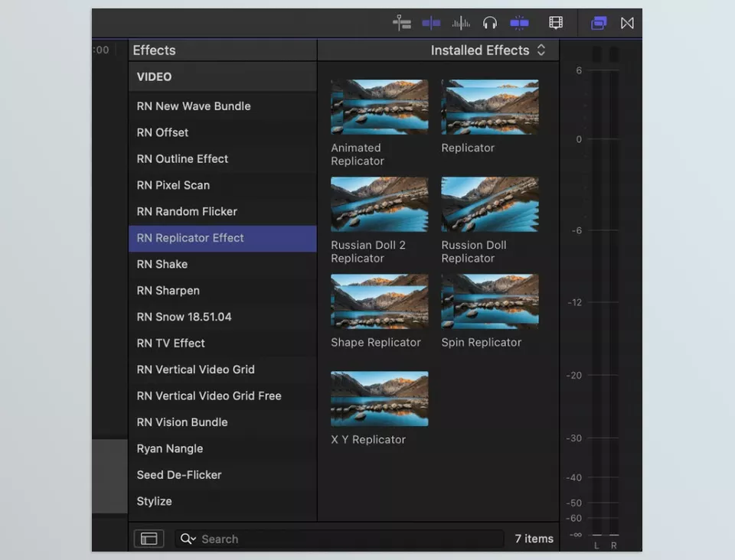Click the 'Shape Replicator' label text
The image size is (735, 560).
[x=376, y=342]
